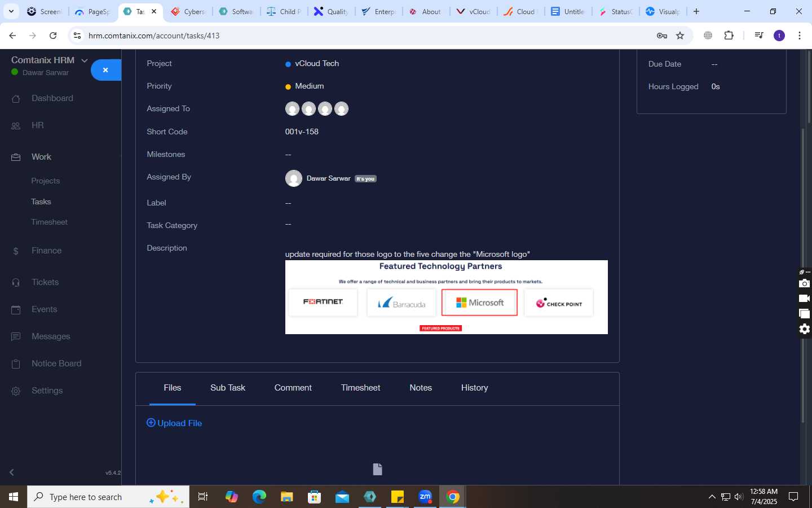Switch to the PageSpeed browser tab
The height and width of the screenshot is (508, 812).
click(x=92, y=11)
